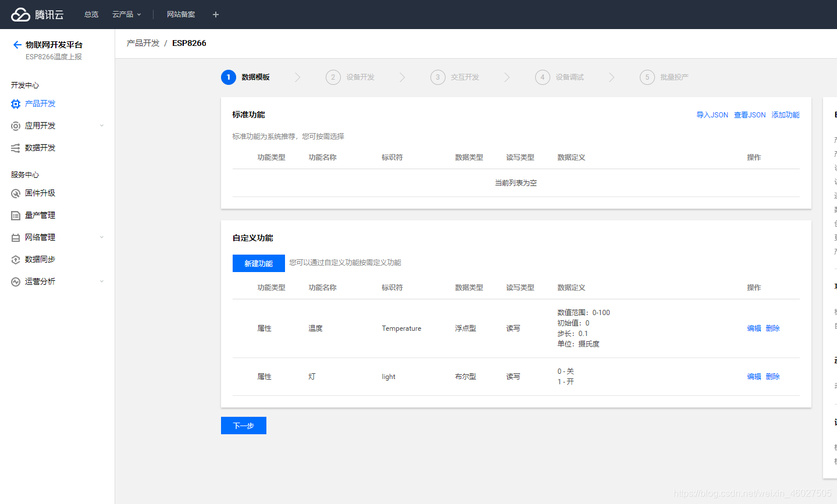
Task: Select step 2 设备开发 circle indicator
Action: 333,77
